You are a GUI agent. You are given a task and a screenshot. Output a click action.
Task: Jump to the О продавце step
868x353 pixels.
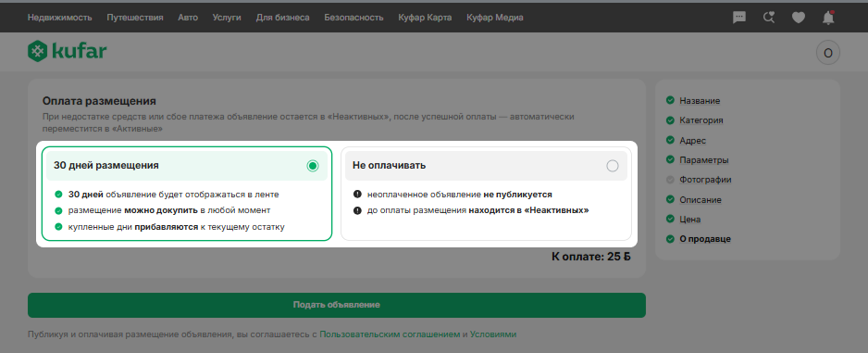coord(705,239)
